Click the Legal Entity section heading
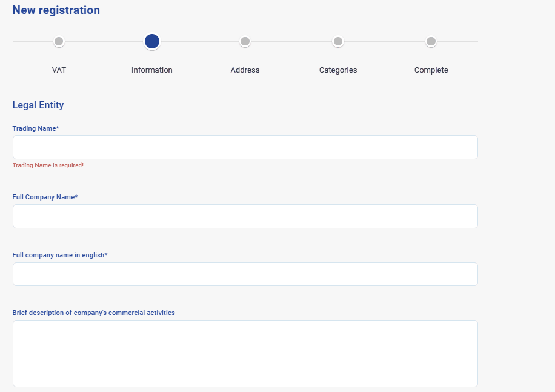555x392 pixels. pyautogui.click(x=38, y=105)
